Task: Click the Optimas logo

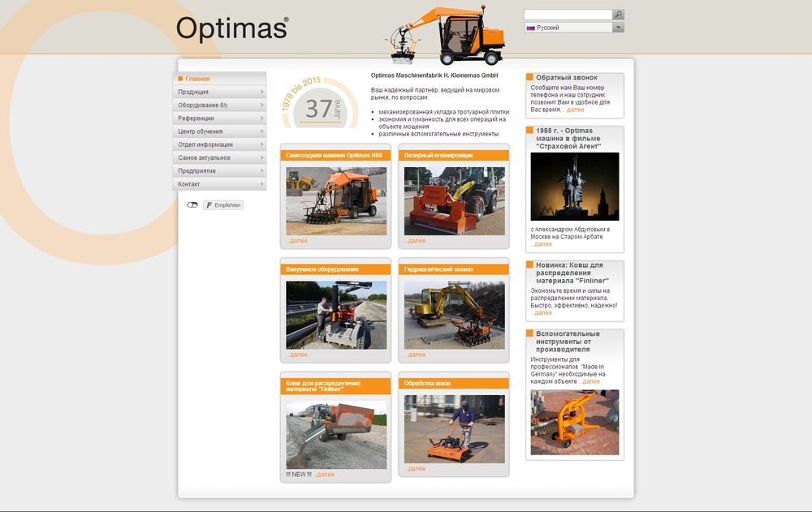Action: coord(232,28)
